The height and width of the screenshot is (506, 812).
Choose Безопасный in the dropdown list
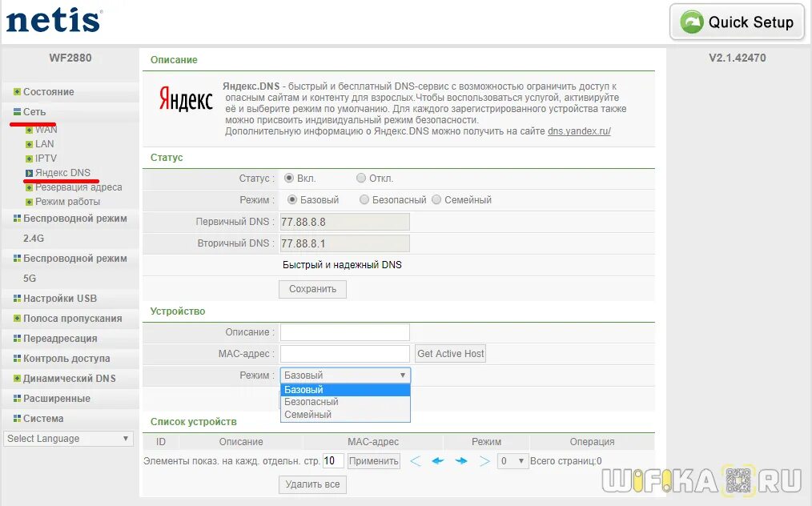tap(345, 402)
